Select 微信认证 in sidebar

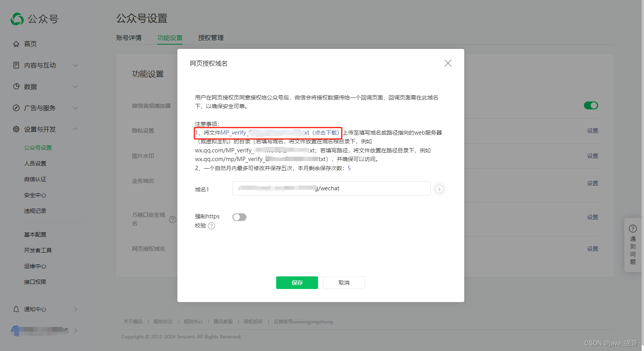[35, 179]
